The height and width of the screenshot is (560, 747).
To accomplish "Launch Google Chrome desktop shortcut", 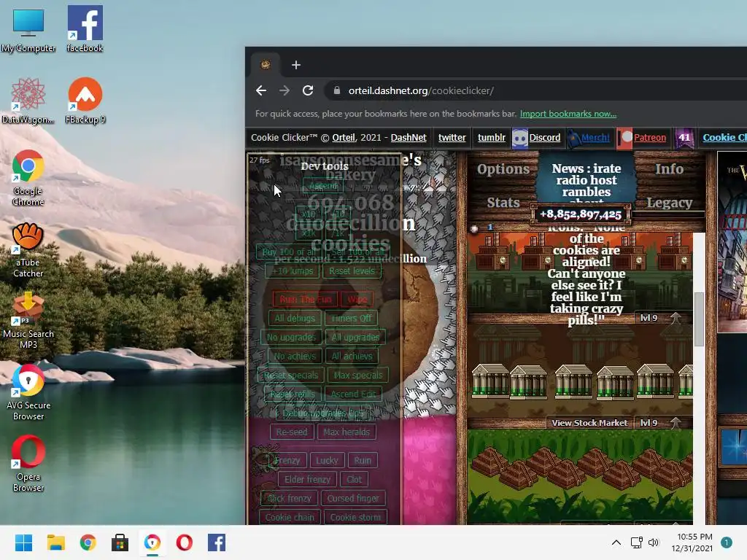I will tap(28, 178).
